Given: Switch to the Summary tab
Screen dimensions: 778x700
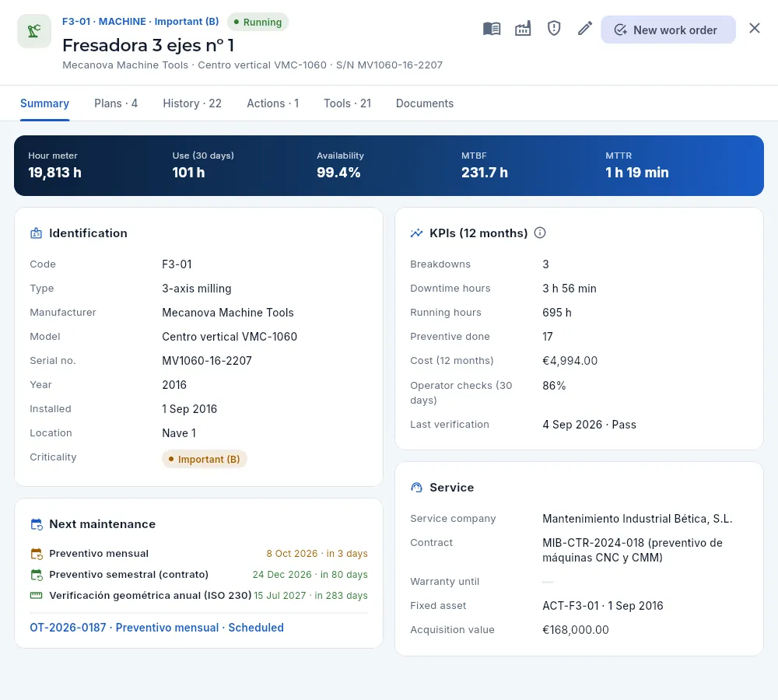Looking at the screenshot, I should click(x=44, y=103).
